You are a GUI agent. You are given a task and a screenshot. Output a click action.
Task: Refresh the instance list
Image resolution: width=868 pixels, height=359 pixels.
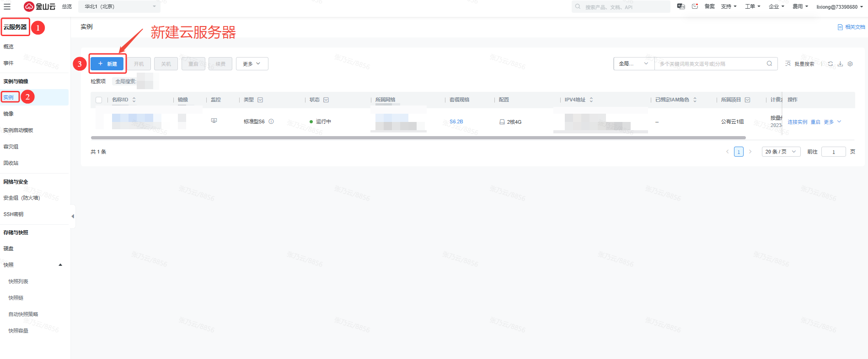[830, 63]
